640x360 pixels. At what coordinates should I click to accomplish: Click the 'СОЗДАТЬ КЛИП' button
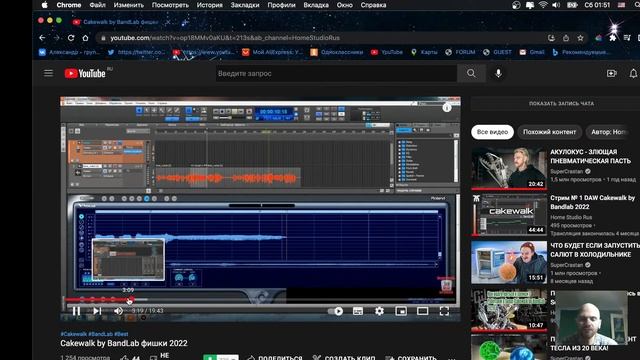click(344, 358)
